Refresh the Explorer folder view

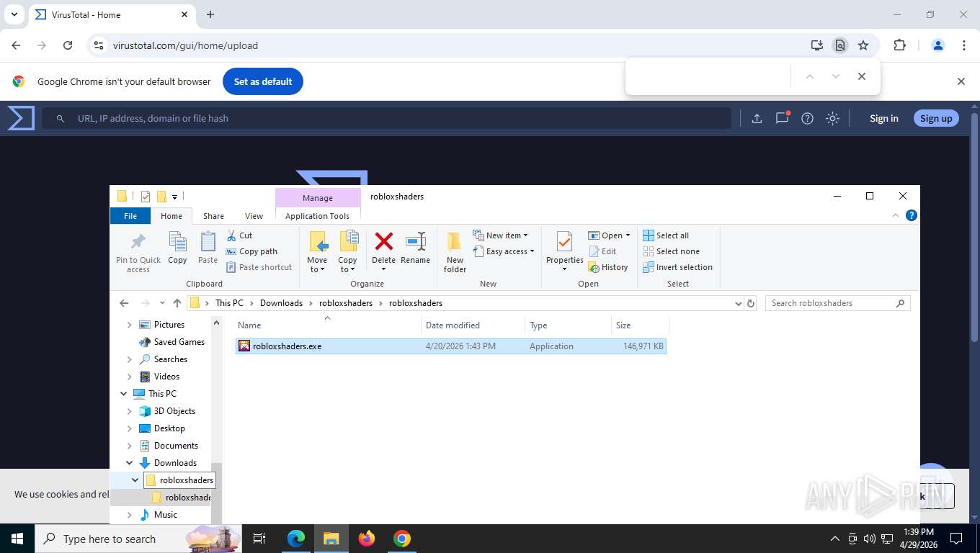tap(751, 303)
